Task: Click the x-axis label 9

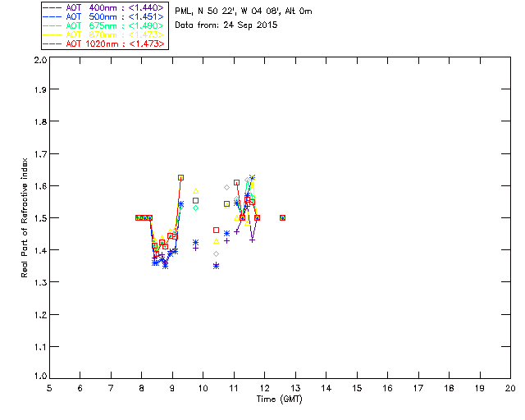Action: [172, 388]
